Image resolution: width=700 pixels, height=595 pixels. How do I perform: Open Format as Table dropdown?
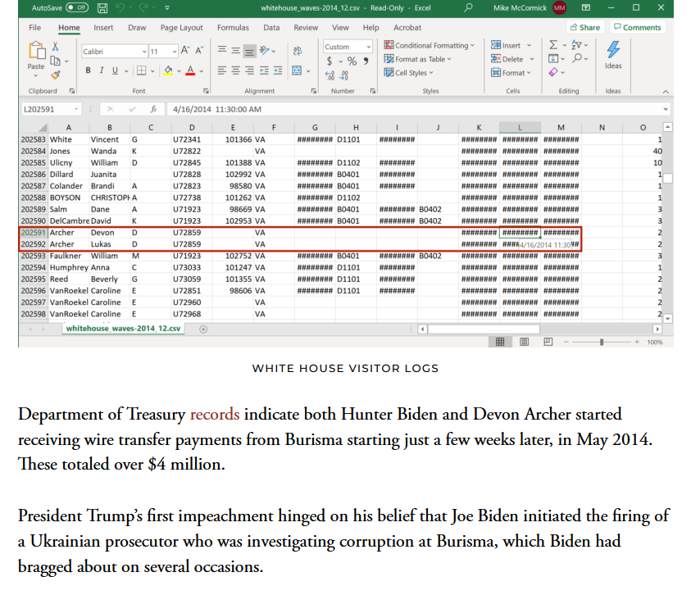pos(417,59)
